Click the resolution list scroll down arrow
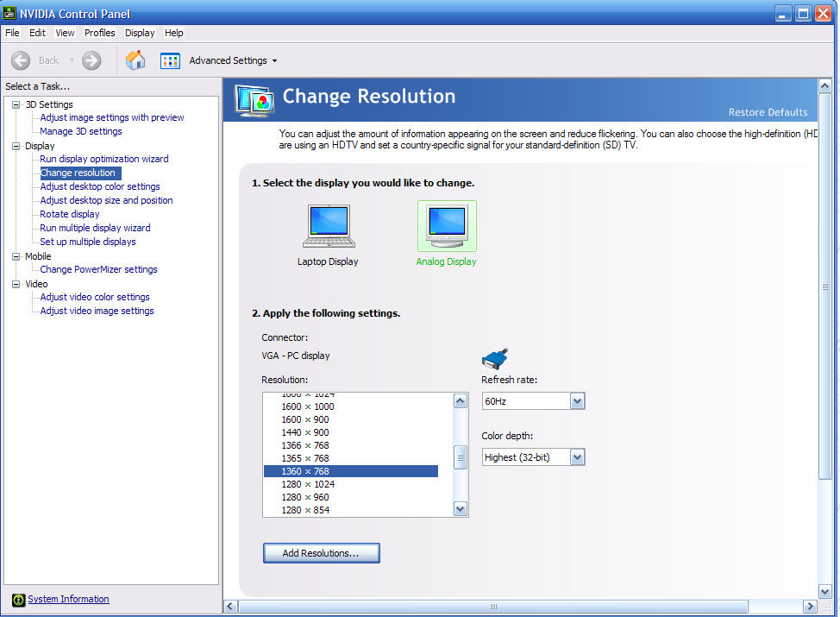 point(461,509)
